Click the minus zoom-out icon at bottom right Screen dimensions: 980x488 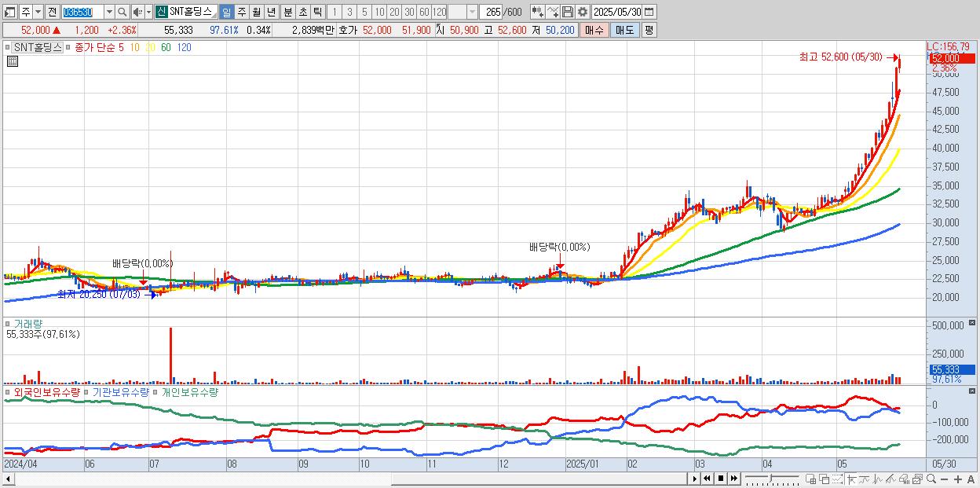coord(944,479)
